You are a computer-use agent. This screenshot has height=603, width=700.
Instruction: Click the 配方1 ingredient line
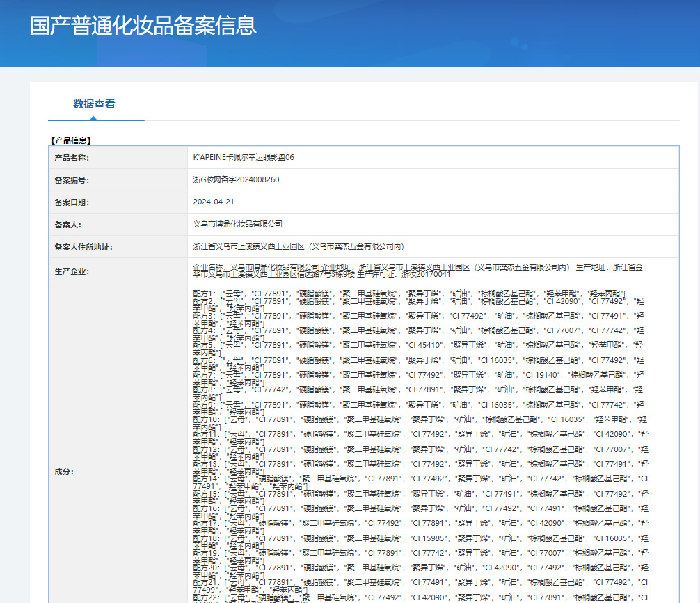tap(409, 294)
